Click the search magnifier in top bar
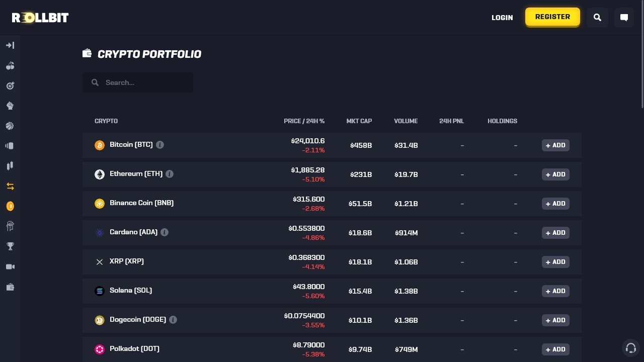The image size is (644, 362). coord(597,17)
